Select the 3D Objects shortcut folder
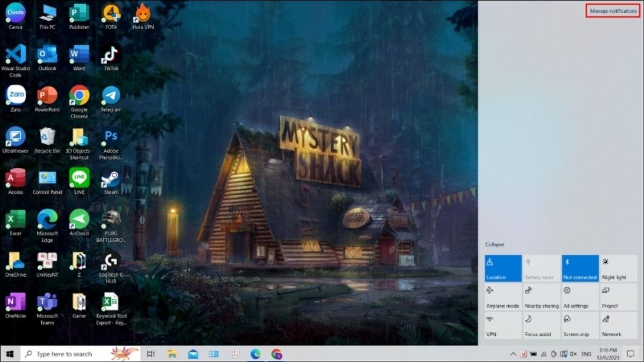The image size is (644, 362). tap(79, 143)
